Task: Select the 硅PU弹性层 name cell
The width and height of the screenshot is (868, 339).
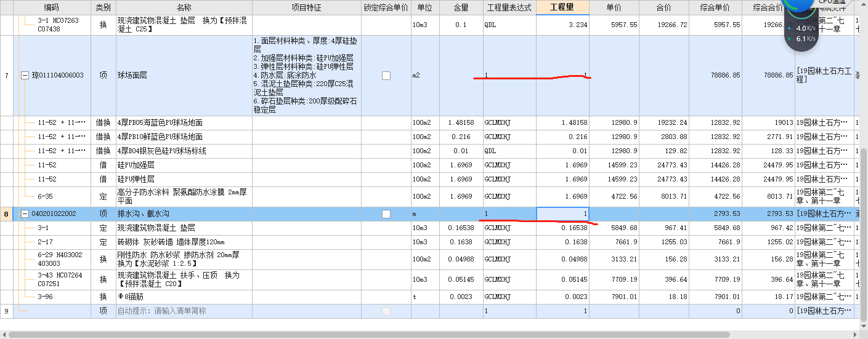Action: (184, 180)
